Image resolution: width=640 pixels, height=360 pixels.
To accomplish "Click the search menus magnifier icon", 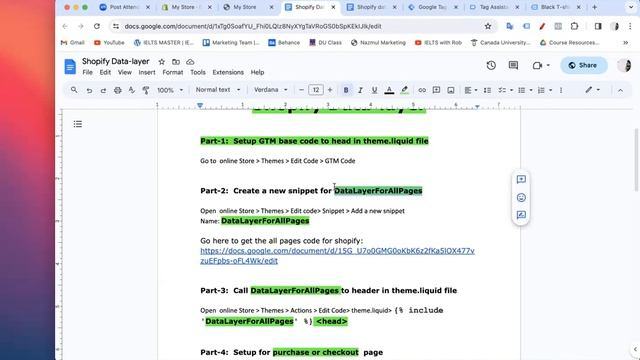I will [74, 90].
